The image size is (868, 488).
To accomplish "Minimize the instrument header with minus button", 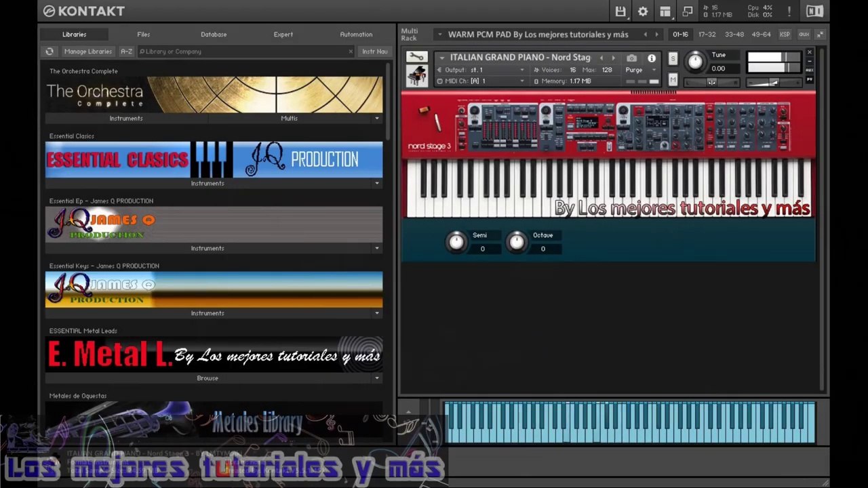I will coord(809,62).
